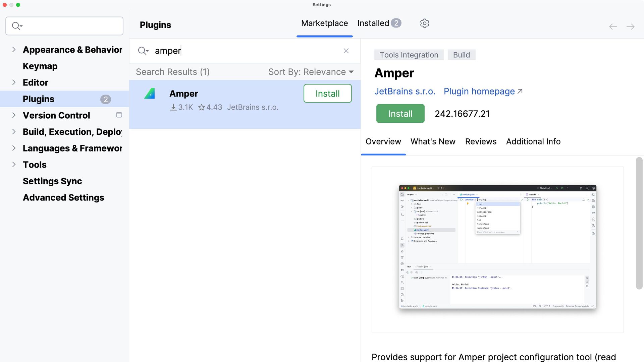This screenshot has width=644, height=362.
Task: Open the Plugin homepage link
Action: 483,92
